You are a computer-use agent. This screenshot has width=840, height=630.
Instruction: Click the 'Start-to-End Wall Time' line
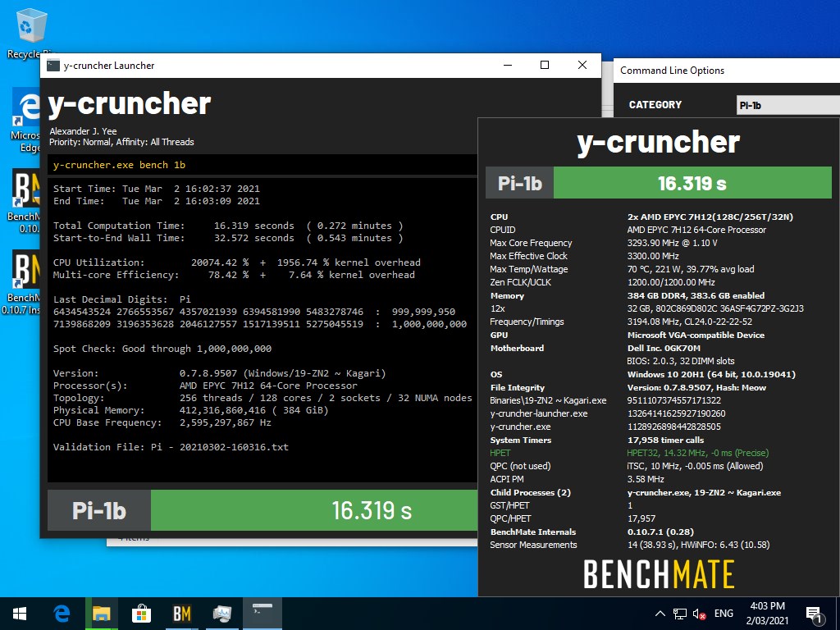pyautogui.click(x=228, y=238)
